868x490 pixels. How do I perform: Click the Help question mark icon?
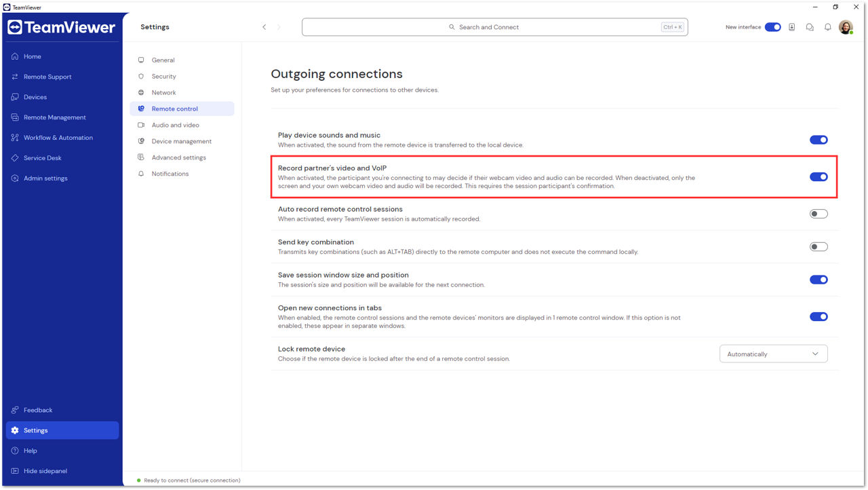15,451
